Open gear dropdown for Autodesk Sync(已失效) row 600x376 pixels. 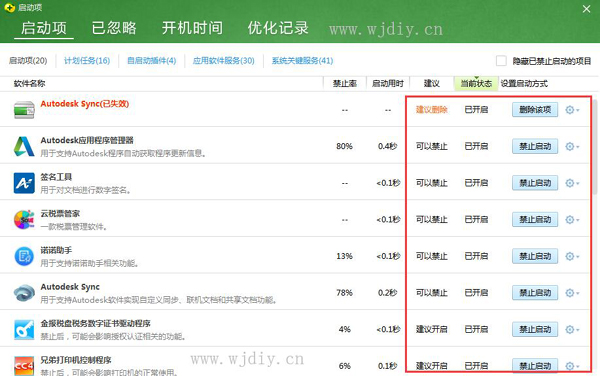coord(572,110)
